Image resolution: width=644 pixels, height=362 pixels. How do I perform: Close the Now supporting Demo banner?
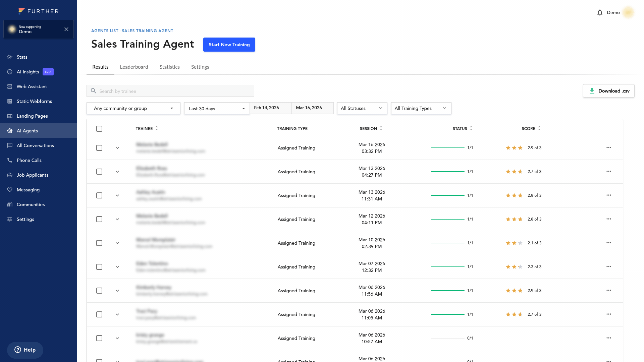tap(66, 29)
